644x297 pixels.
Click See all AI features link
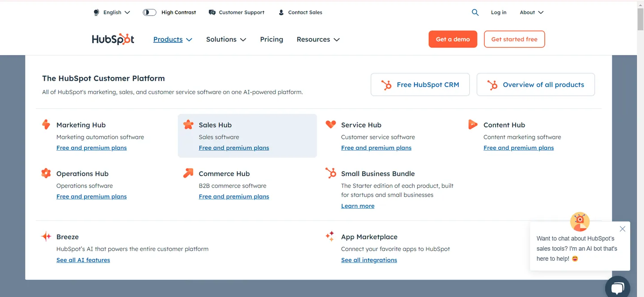click(83, 260)
